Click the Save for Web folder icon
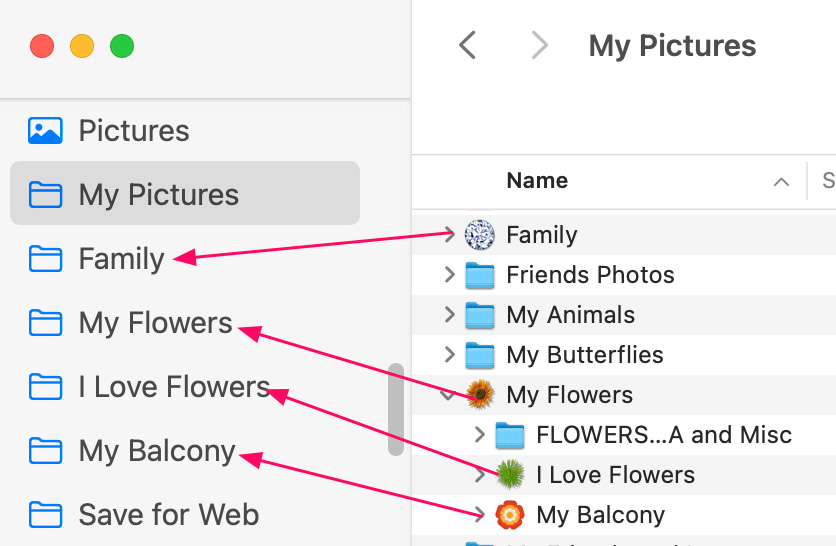 (45, 515)
